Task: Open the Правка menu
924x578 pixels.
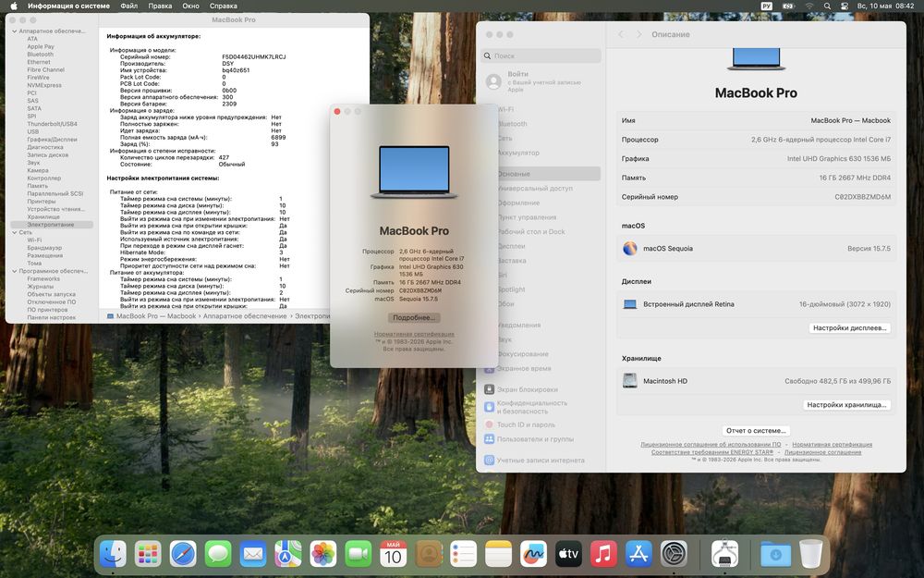Action: pyautogui.click(x=160, y=6)
